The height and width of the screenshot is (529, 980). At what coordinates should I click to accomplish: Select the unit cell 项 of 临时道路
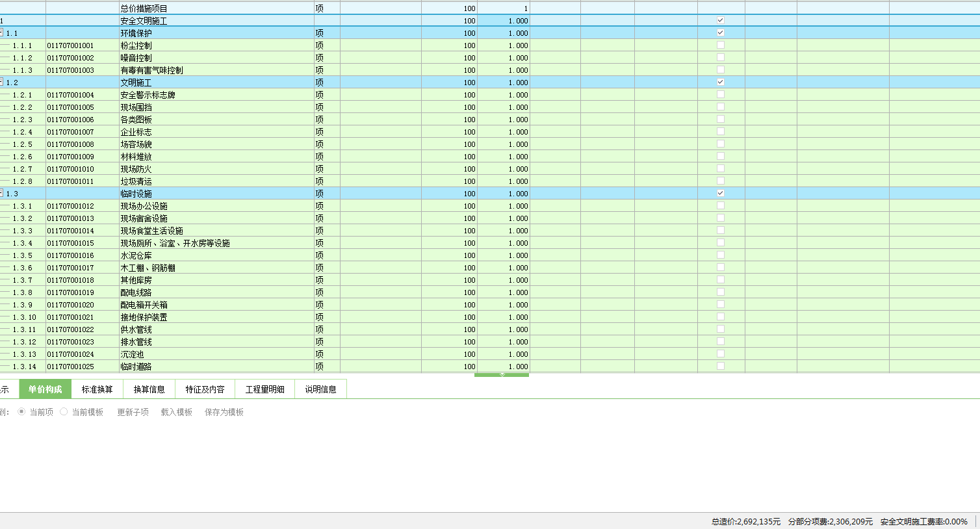click(327, 367)
